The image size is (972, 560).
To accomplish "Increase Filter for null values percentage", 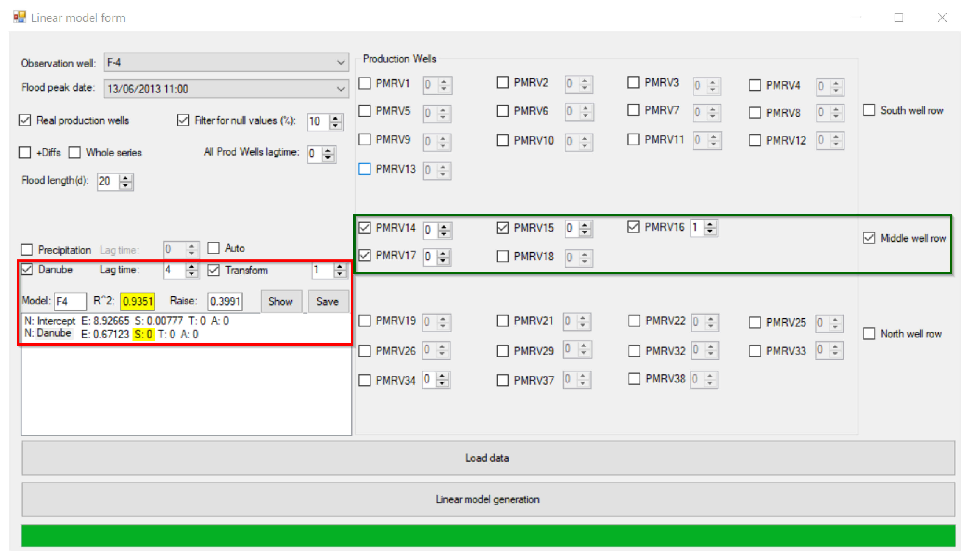I will [336, 118].
